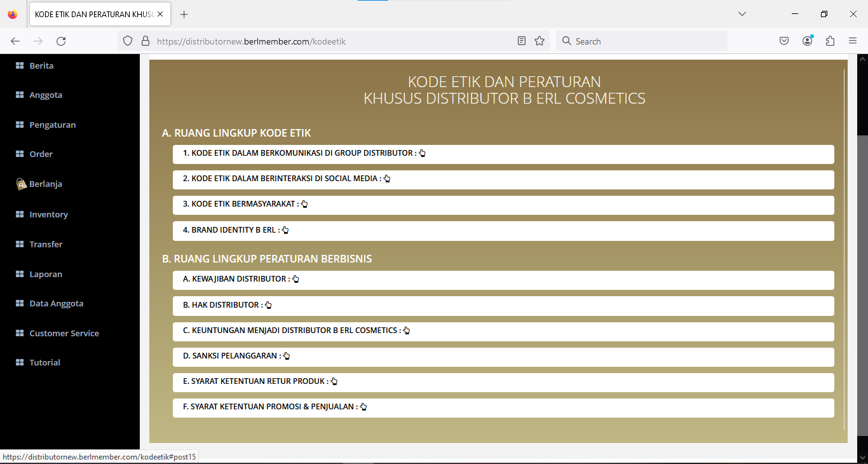Open Reader View icon in address bar
The width and height of the screenshot is (868, 464).
tap(522, 41)
